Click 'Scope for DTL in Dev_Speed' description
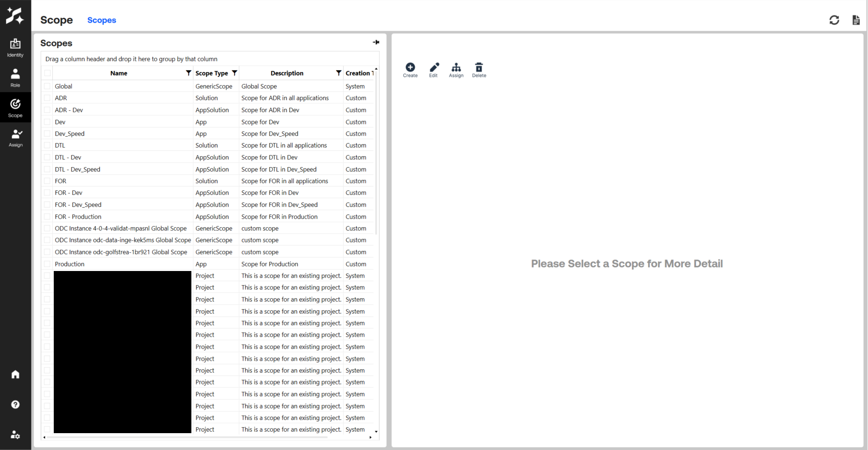Image resolution: width=868 pixels, height=450 pixels. (x=279, y=169)
